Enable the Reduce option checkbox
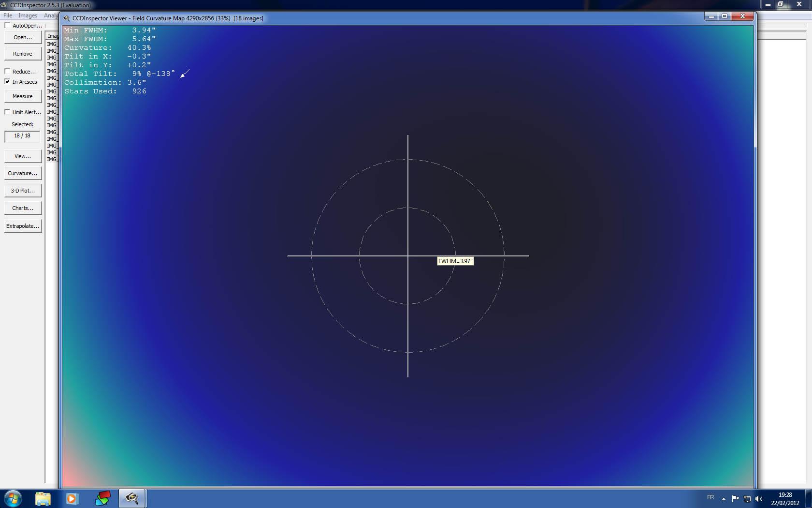The image size is (812, 508). 7,71
